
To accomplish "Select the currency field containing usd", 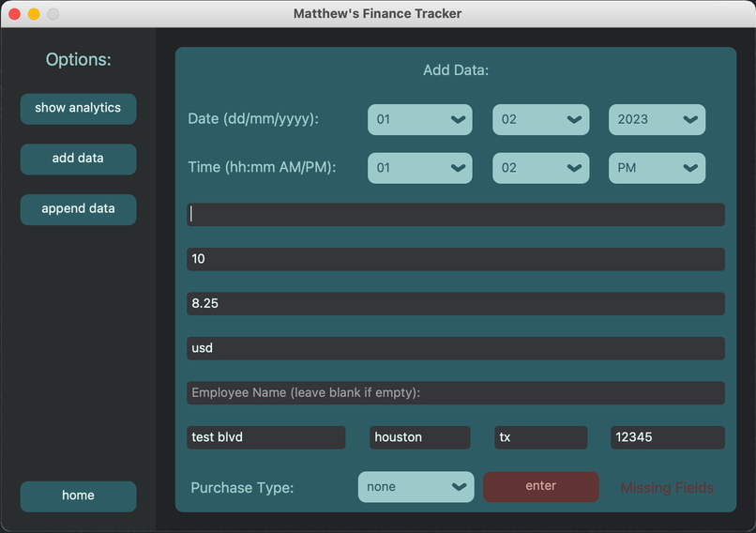I will (x=456, y=348).
